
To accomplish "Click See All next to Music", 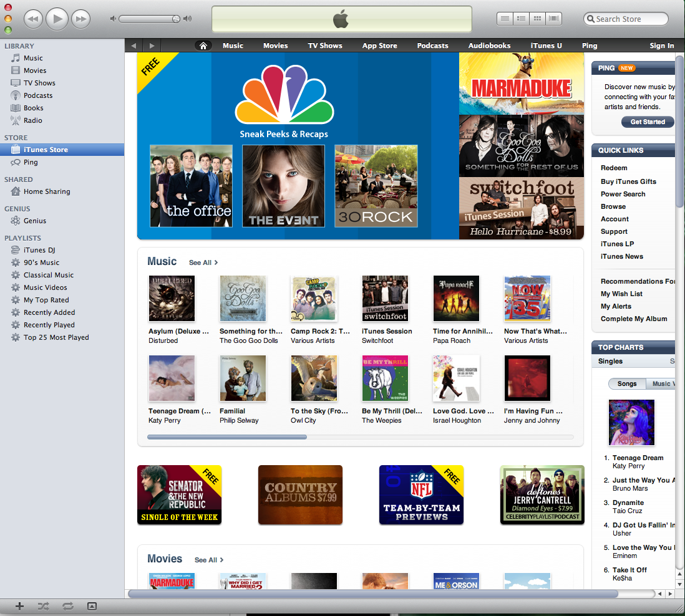I will pos(203,262).
